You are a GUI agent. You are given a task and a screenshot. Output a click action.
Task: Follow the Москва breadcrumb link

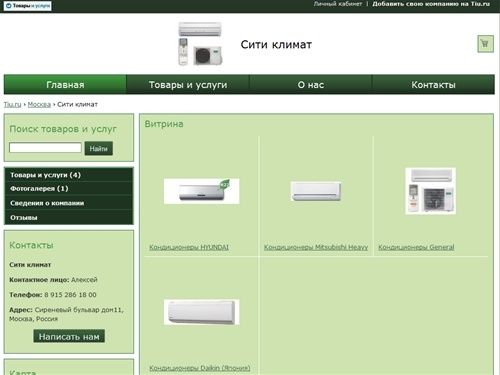coord(39,104)
